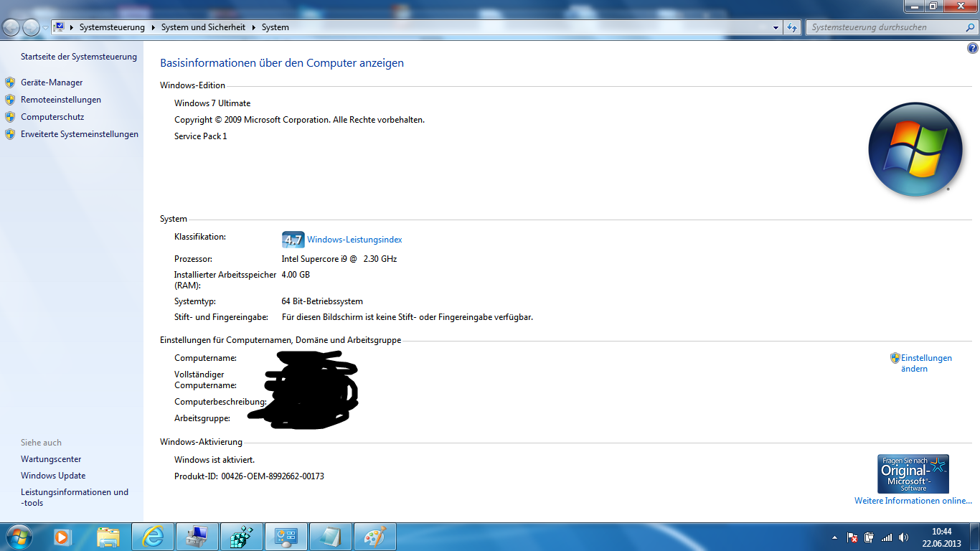Open the blue Help question mark

972,49
